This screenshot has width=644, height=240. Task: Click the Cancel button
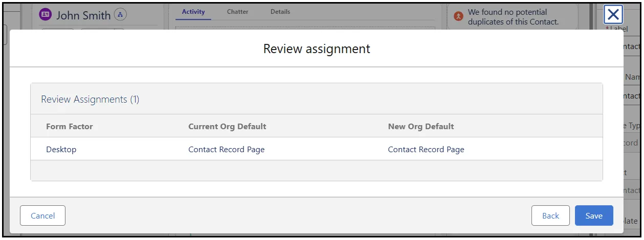[42, 215]
